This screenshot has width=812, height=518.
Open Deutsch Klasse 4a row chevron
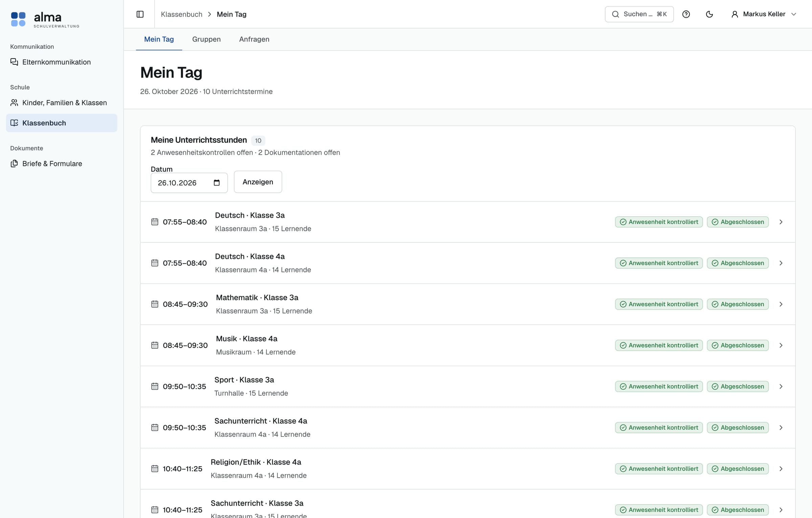[781, 263]
